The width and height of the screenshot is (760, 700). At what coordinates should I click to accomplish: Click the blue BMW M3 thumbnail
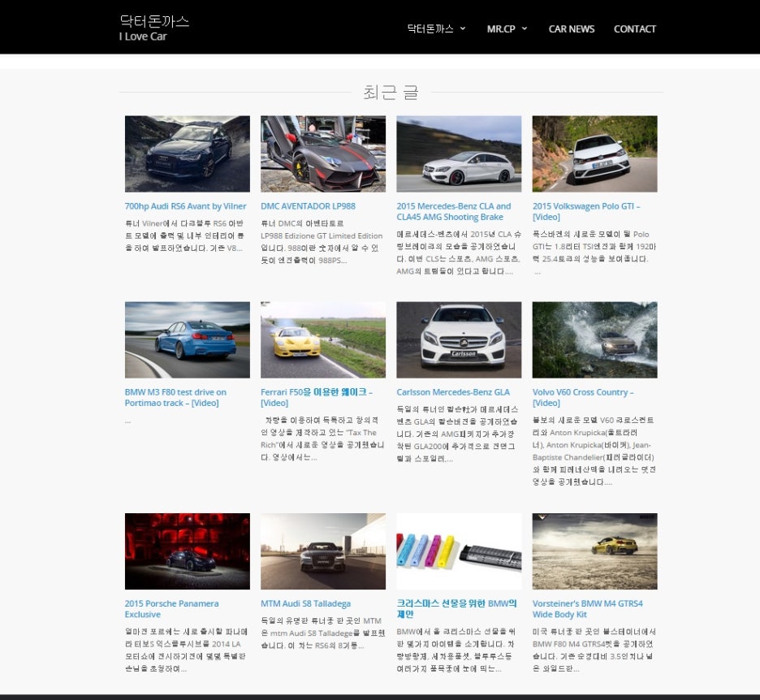(x=188, y=339)
